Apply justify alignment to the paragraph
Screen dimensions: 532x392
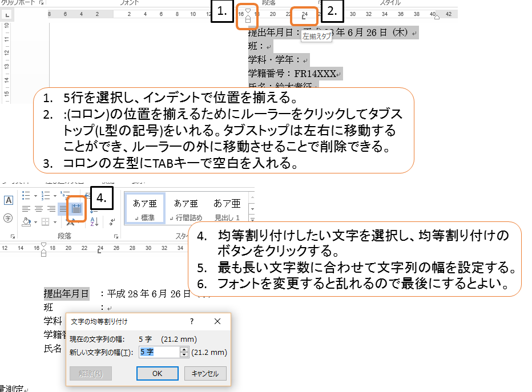pyautogui.click(x=63, y=208)
